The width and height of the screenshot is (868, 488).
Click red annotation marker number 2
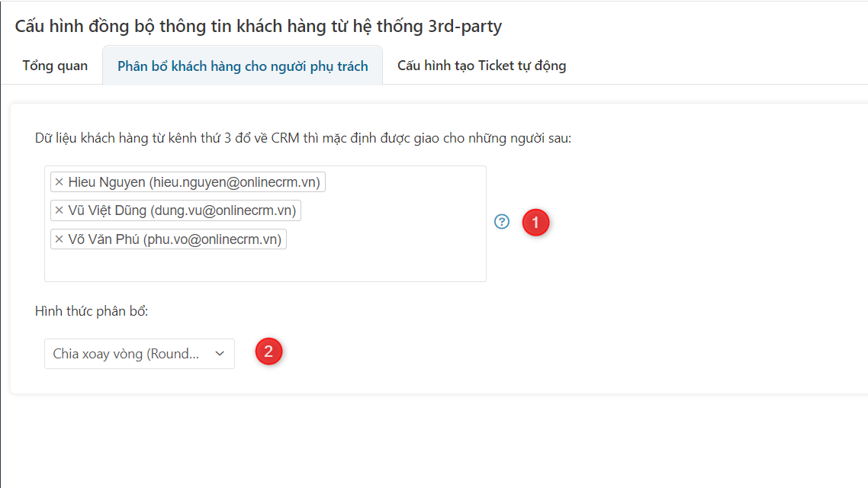coord(268,352)
